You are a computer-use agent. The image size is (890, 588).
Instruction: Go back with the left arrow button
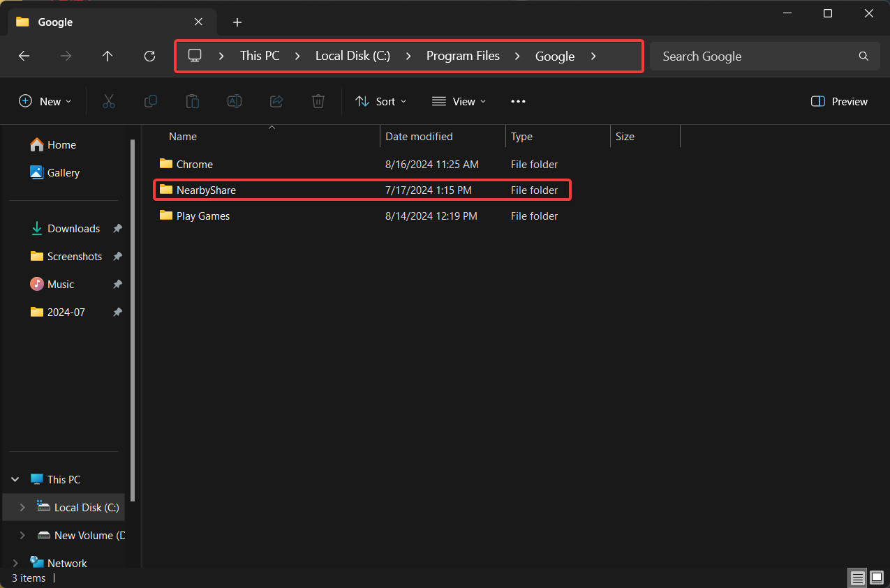pyautogui.click(x=24, y=56)
